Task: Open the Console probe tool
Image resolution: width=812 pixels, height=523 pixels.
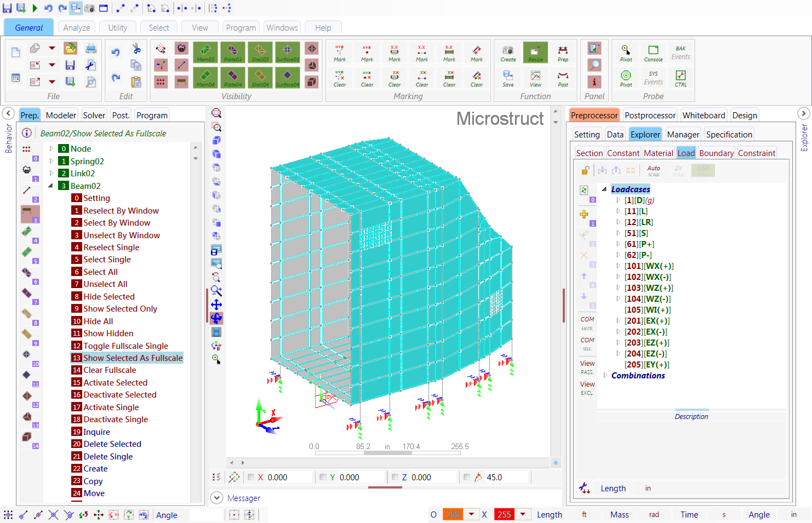Action: (x=653, y=53)
